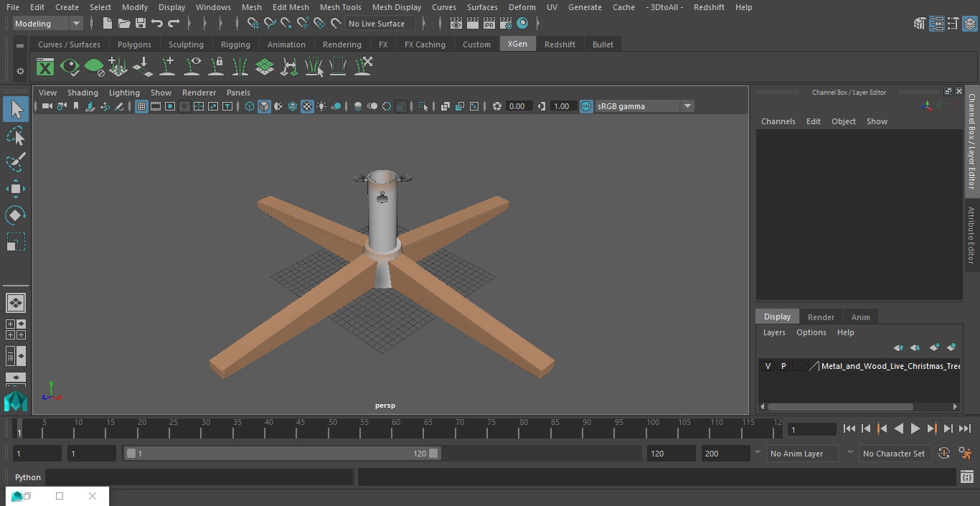980x506 pixels.
Task: Activate the Scale tool in the toolbox
Action: (x=16, y=242)
